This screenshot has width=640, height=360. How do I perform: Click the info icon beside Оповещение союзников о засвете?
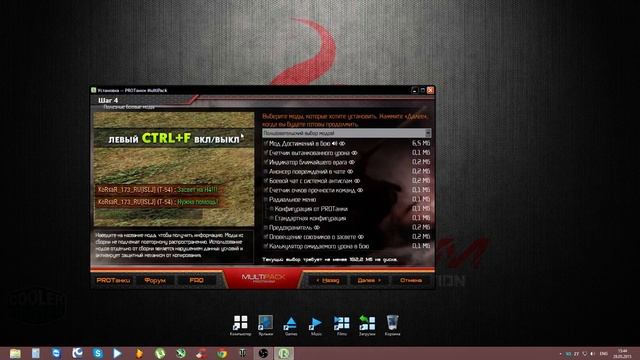[361, 237]
